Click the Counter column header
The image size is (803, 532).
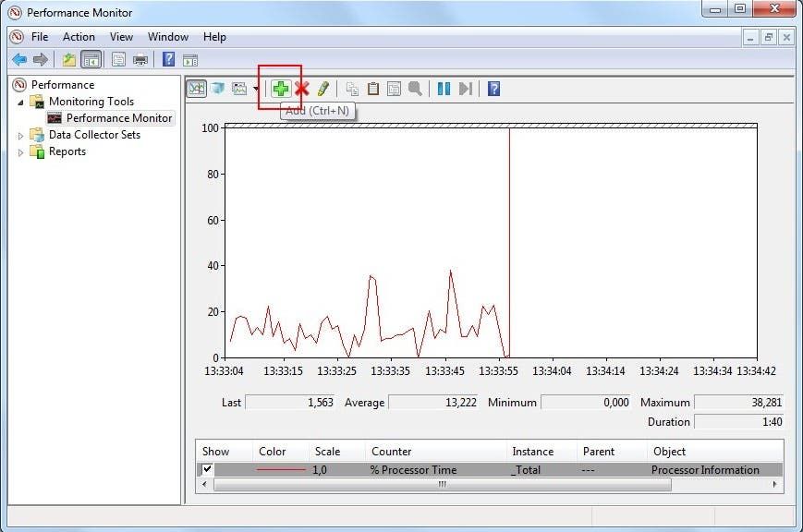(x=391, y=452)
